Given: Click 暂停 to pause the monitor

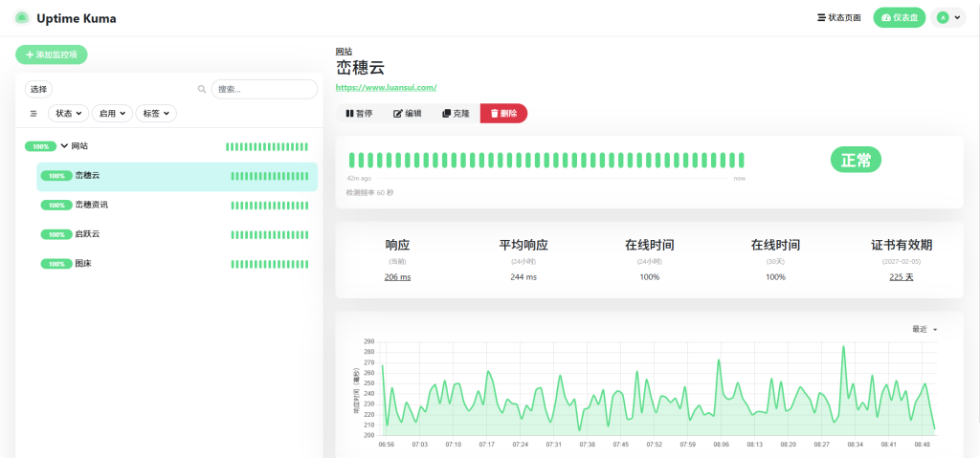Looking at the screenshot, I should 360,114.
